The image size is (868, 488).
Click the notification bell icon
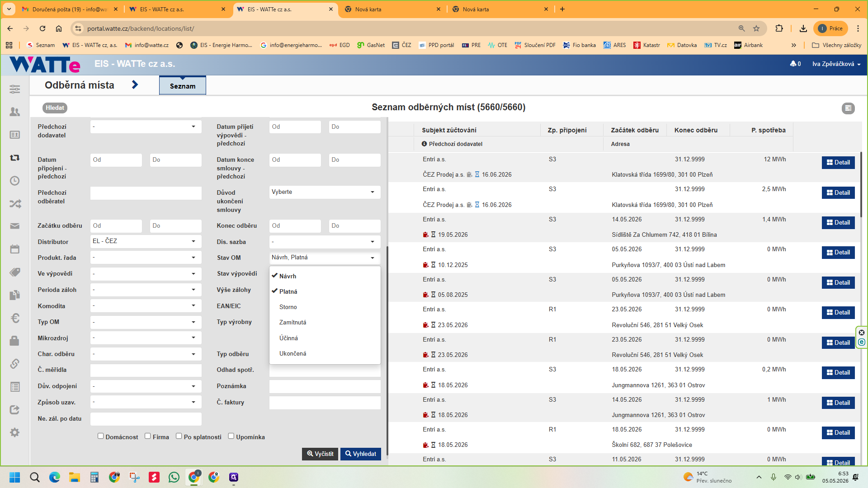tap(793, 64)
